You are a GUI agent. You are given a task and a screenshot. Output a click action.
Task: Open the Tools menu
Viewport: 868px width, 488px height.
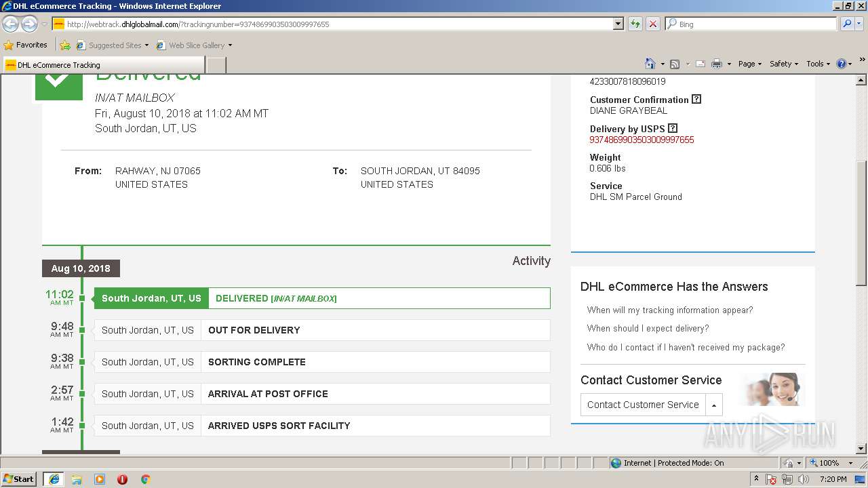click(x=818, y=64)
